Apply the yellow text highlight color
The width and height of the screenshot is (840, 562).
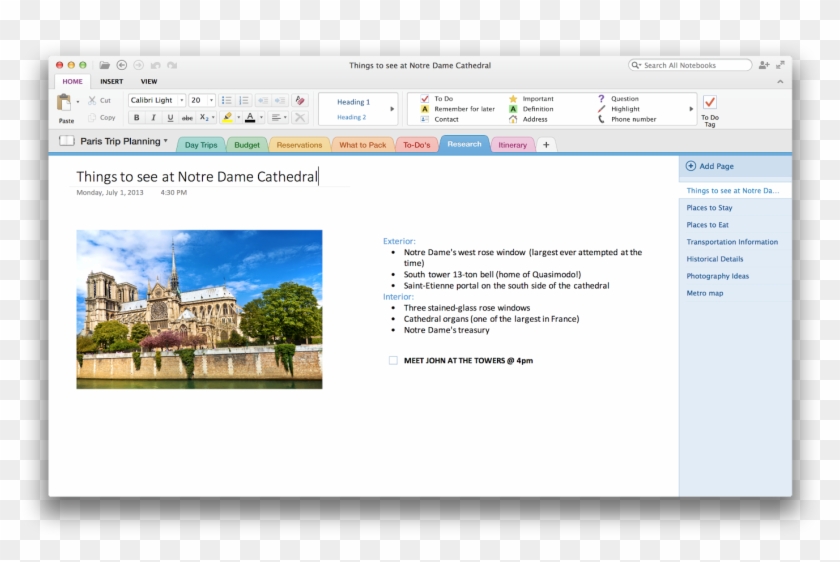tap(228, 117)
